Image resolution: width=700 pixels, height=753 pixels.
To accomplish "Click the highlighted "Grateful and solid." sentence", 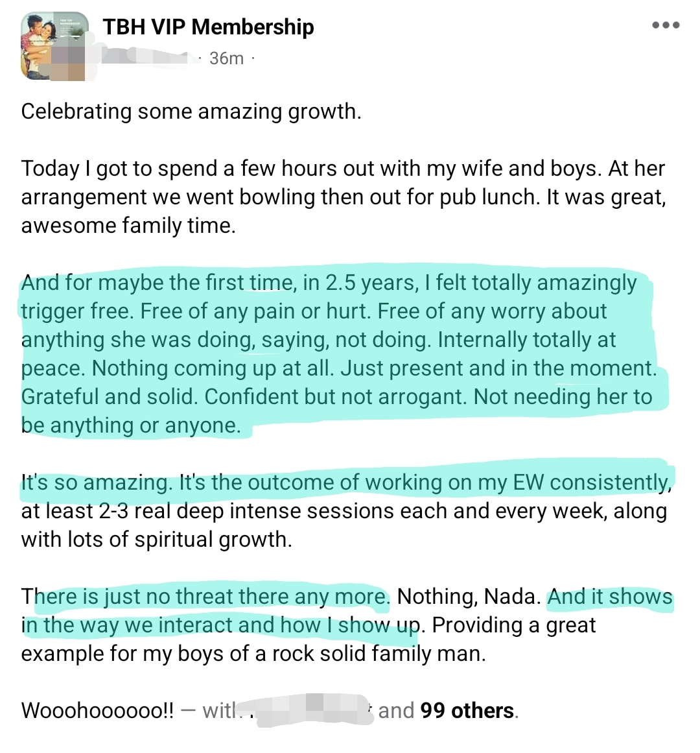I will click(108, 397).
